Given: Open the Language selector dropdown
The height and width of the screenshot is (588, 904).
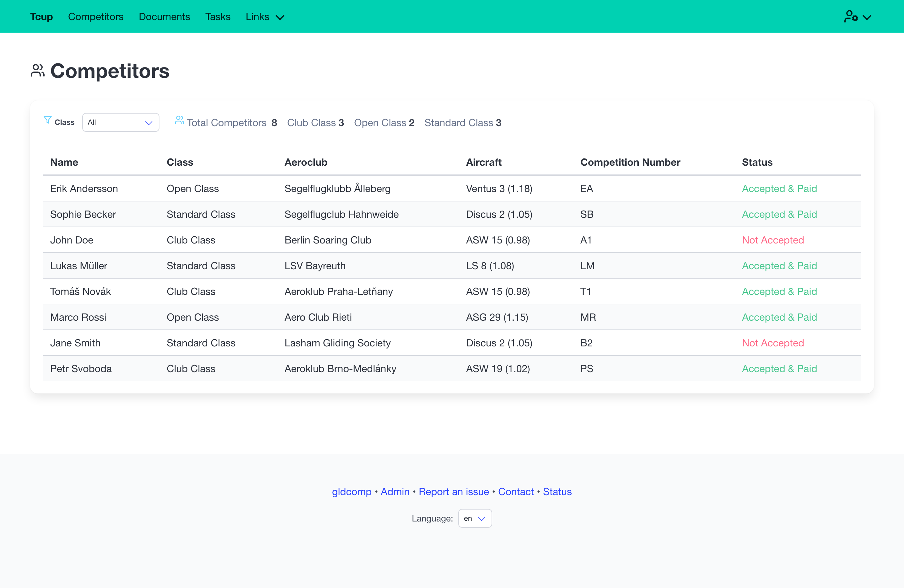Looking at the screenshot, I should pyautogui.click(x=475, y=519).
